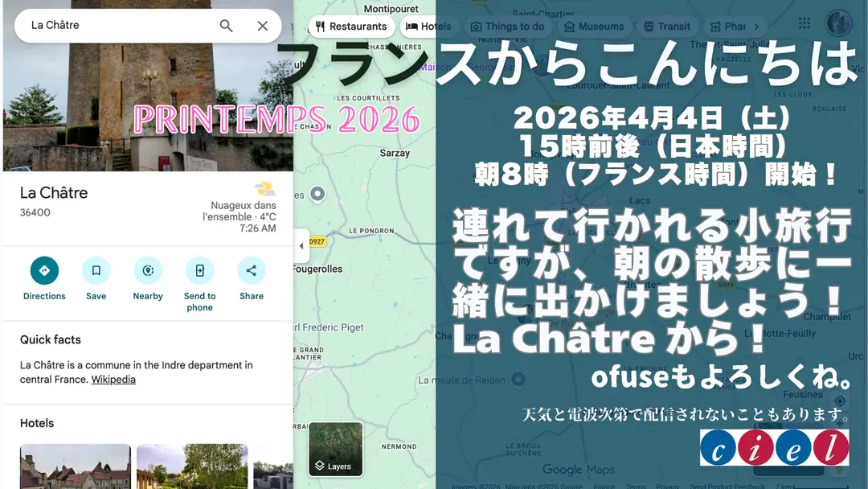Choose the Things to do chip
The height and width of the screenshot is (489, 868).
click(508, 26)
